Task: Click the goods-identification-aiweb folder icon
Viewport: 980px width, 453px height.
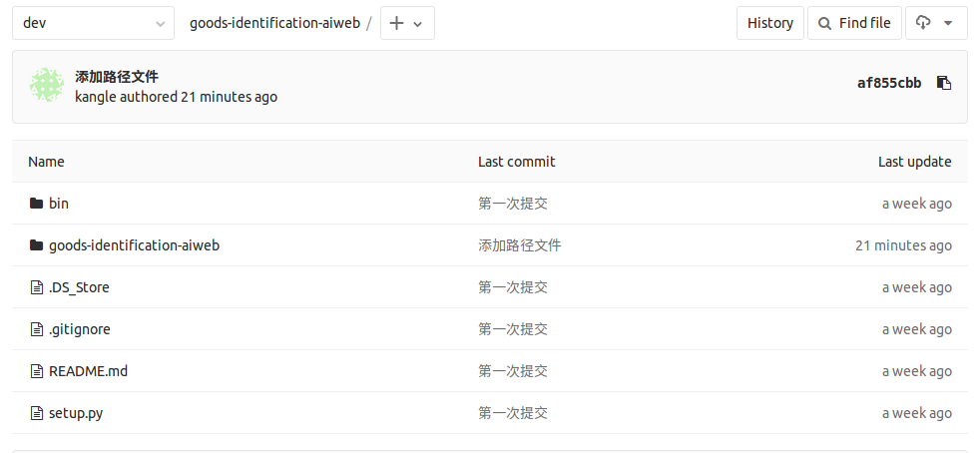Action: pos(36,244)
